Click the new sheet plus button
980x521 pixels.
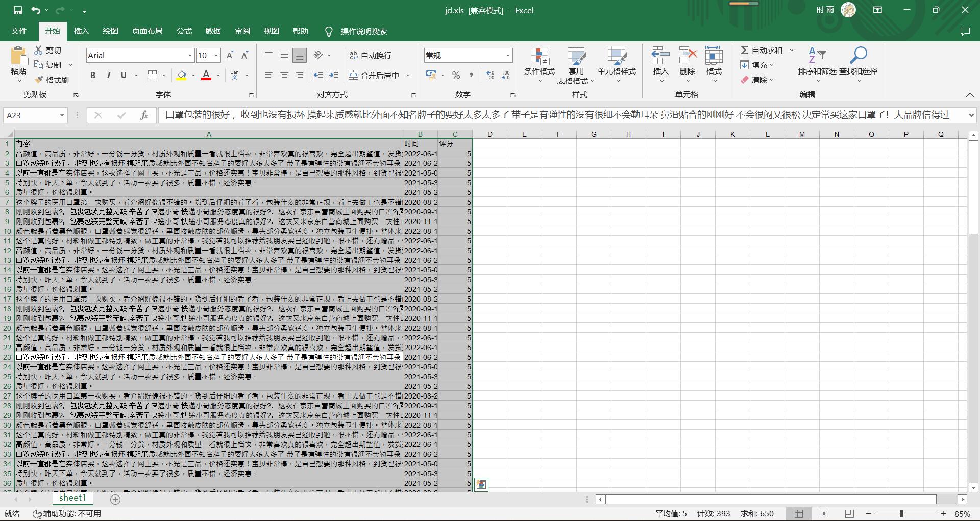pos(115,499)
